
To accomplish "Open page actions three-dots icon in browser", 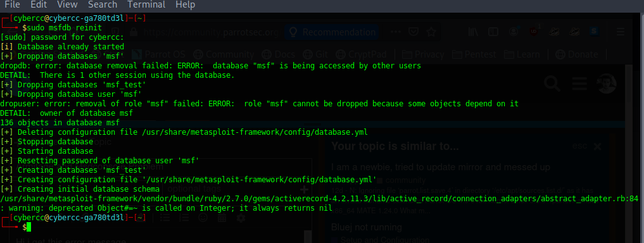I will click(396, 32).
